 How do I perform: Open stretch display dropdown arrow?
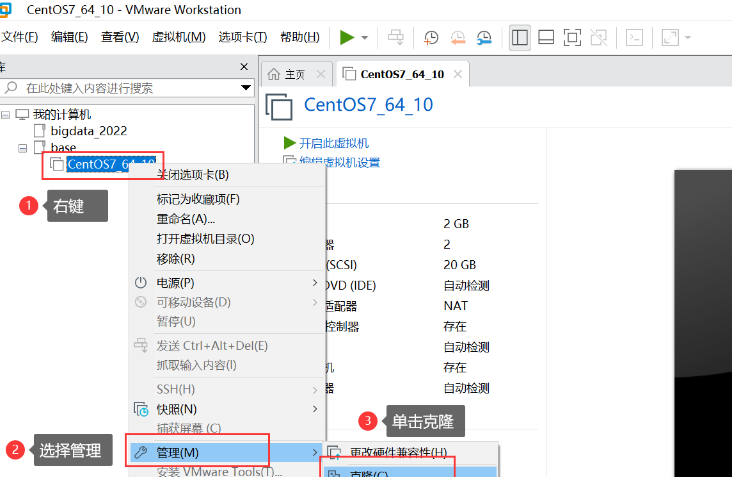688,38
